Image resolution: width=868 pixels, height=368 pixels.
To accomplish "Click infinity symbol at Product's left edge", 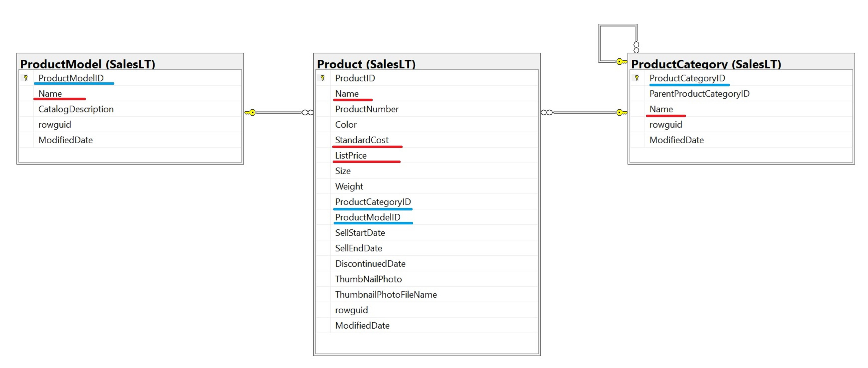I will pyautogui.click(x=307, y=112).
